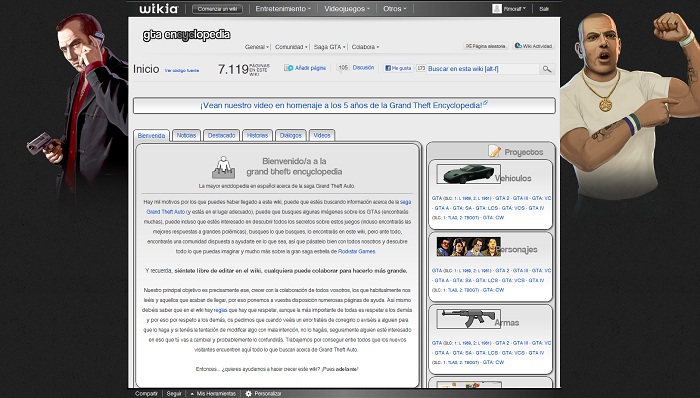Click the 173 likes counter
700x398 pixels.
[x=421, y=68]
